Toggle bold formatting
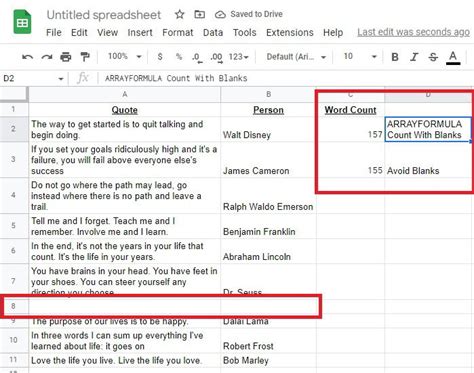Image resolution: width=474 pixels, height=373 pixels. point(395,57)
